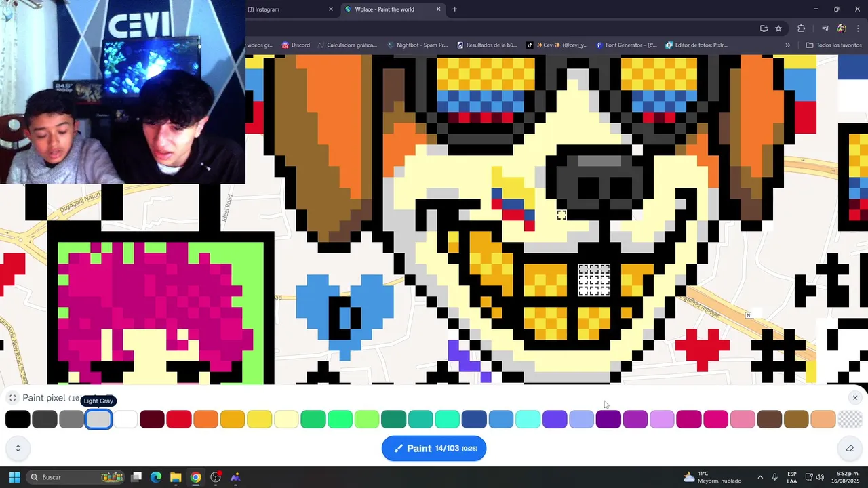Click the taskbar Buscar search box
Viewport: 868px width, 488px height.
tap(77, 477)
